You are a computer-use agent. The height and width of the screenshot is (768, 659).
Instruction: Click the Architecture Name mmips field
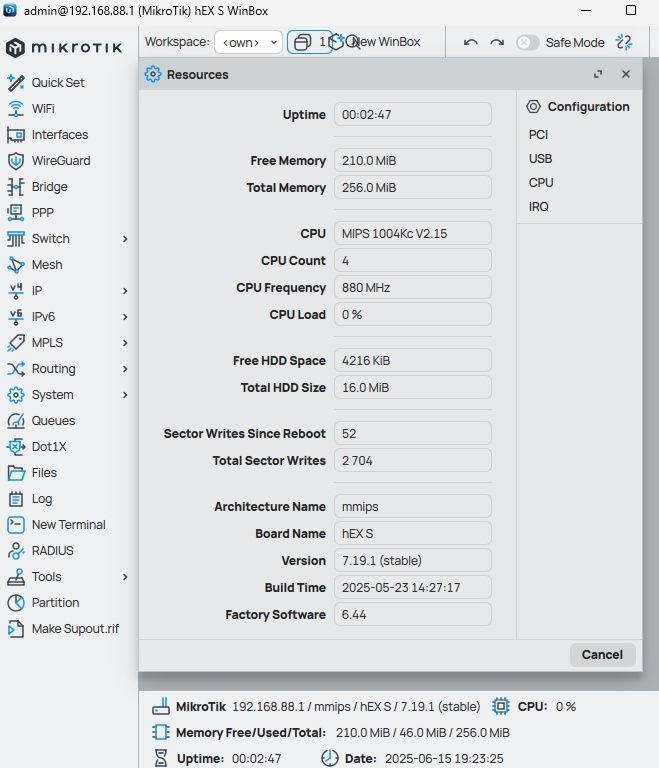tap(413, 506)
